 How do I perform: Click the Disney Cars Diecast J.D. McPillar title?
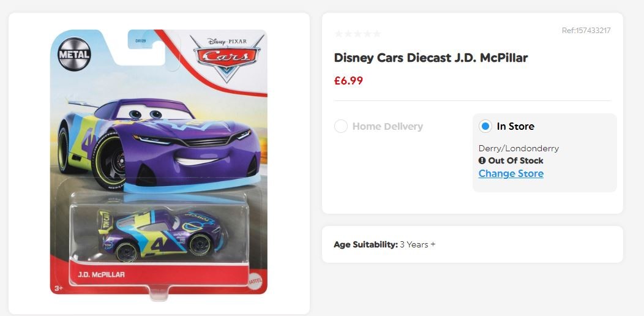coord(431,58)
